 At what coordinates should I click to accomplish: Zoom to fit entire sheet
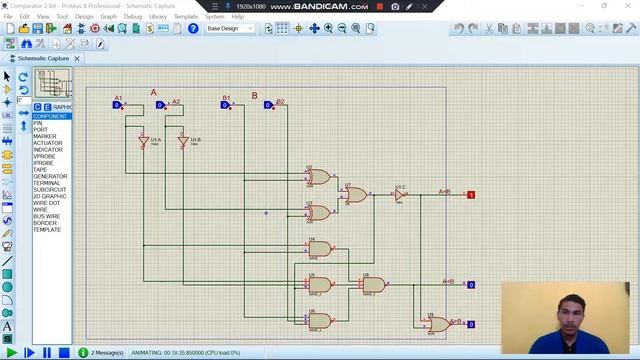coord(356,29)
